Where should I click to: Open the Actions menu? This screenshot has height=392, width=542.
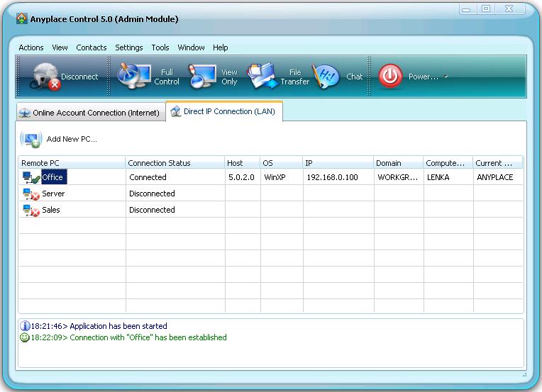coord(31,47)
